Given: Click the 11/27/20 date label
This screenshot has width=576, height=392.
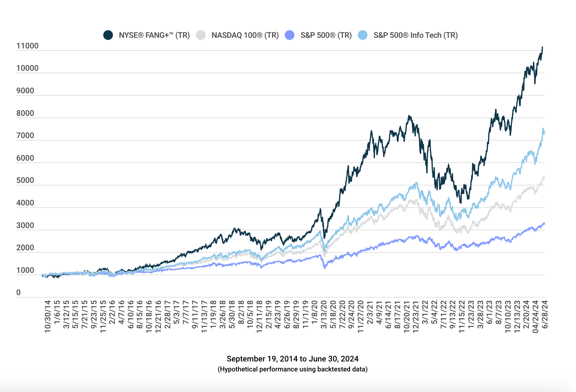Looking at the screenshot, I should 361,316.
